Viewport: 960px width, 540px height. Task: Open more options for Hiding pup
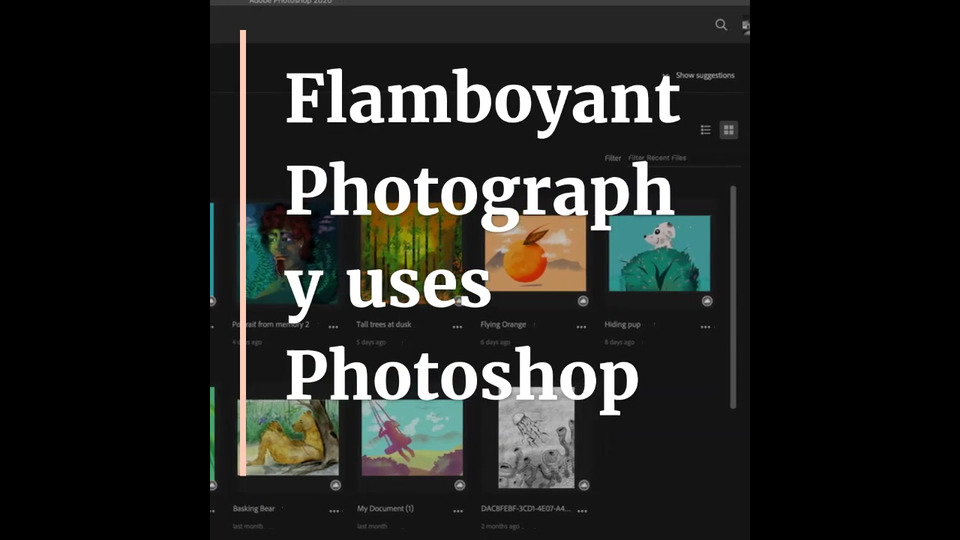tap(705, 327)
